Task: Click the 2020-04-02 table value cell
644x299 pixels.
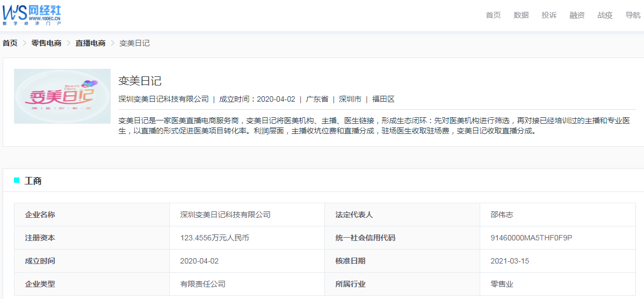Action: [x=247, y=261]
